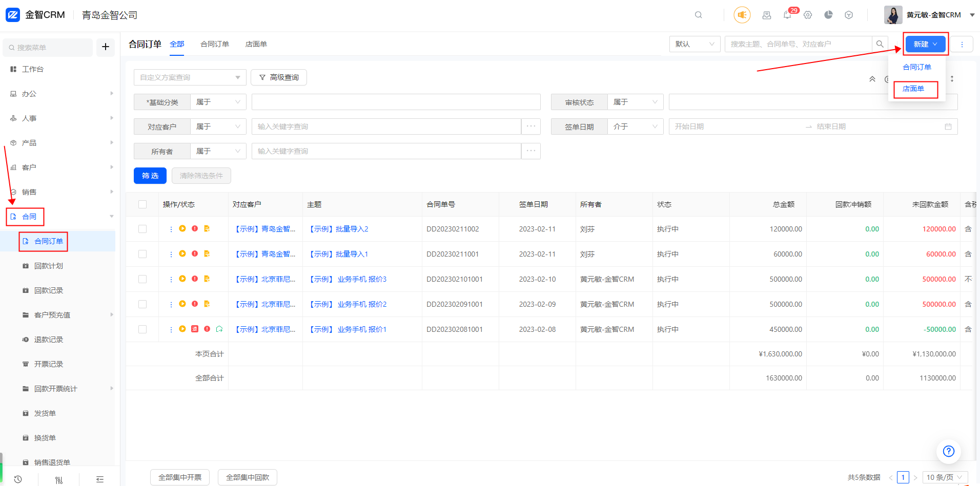Open the blue help question mark button

(x=948, y=451)
